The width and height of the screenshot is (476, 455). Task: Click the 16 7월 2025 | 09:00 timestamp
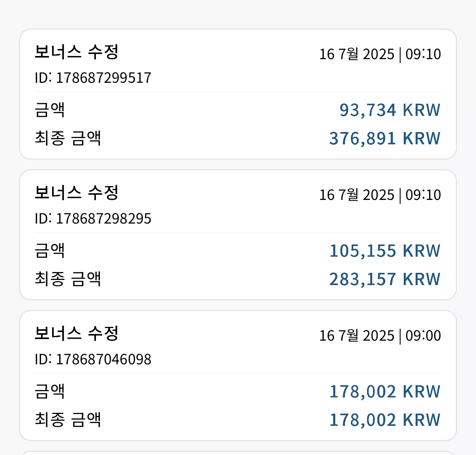coord(380,336)
